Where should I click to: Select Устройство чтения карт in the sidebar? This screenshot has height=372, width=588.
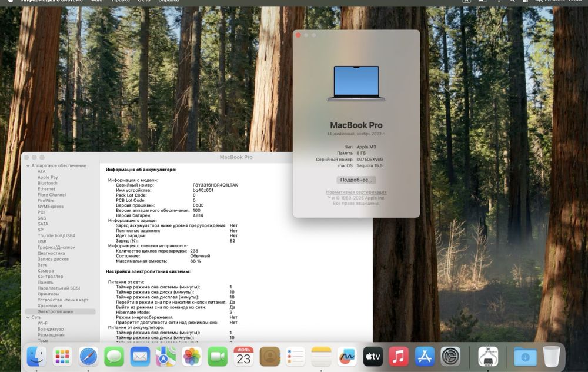coord(63,300)
